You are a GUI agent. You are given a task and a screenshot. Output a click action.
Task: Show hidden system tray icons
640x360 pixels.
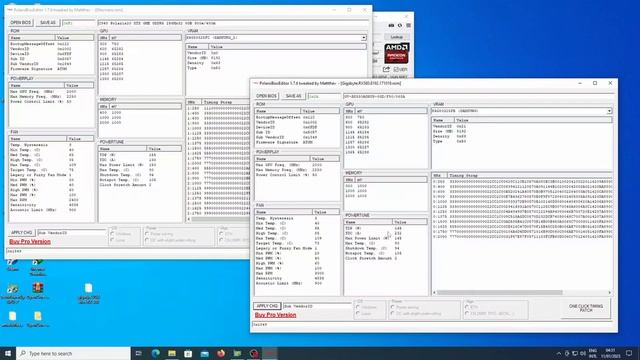[x=559, y=353]
